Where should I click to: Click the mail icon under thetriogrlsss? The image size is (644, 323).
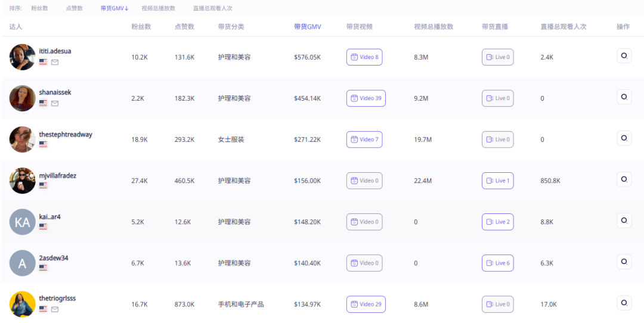click(x=55, y=309)
